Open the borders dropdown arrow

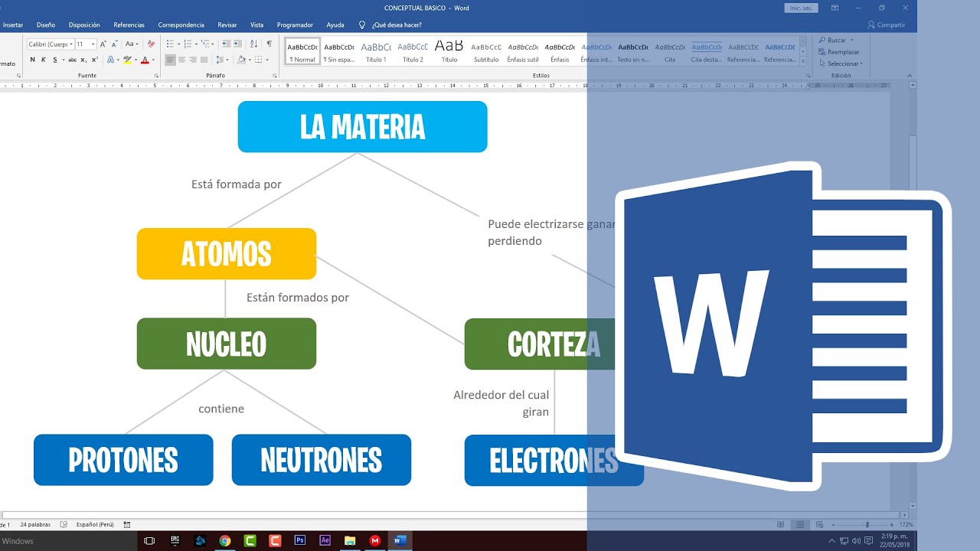point(267,60)
